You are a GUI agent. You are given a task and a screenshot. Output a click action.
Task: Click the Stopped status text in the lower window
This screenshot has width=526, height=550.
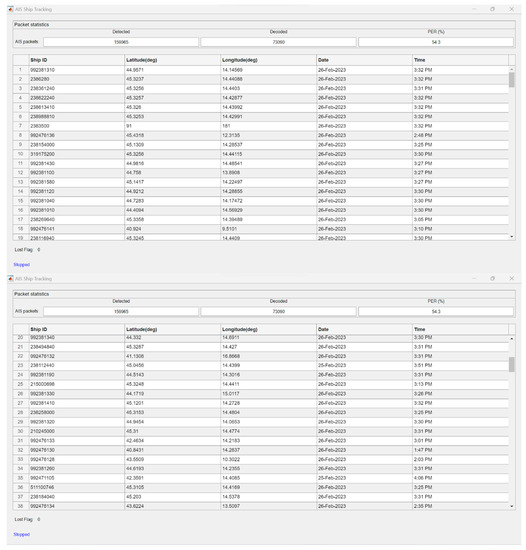[x=21, y=534]
